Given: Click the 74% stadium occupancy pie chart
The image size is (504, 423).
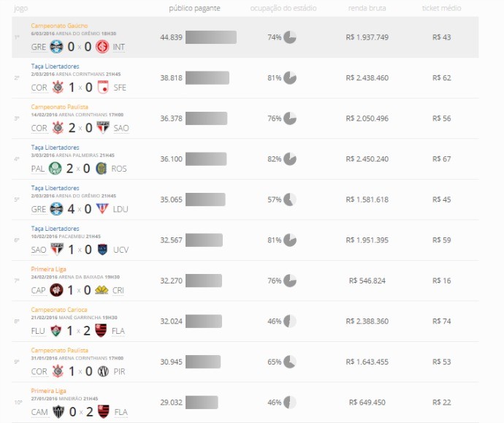Looking at the screenshot, I should coord(290,37).
